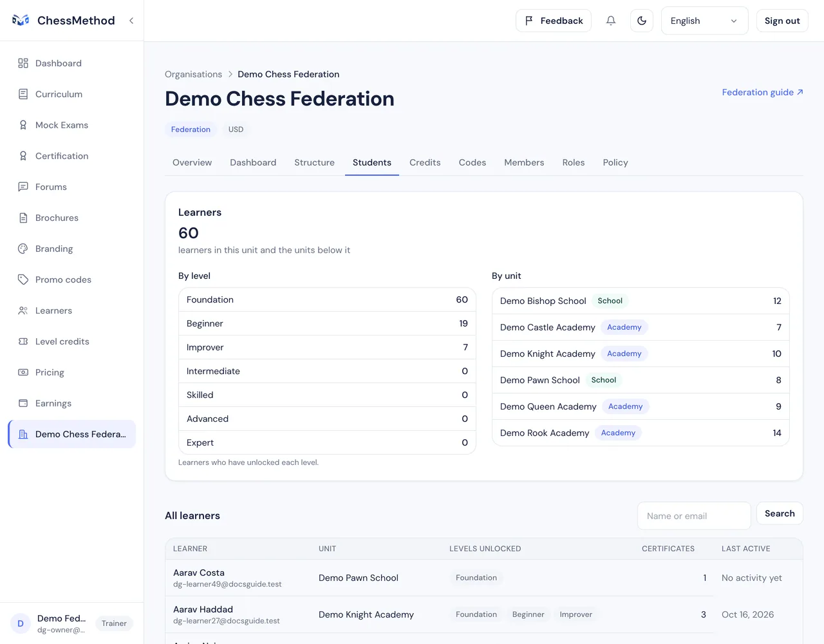824x644 pixels.
Task: Focus the Name or email search field
Action: [x=694, y=516]
